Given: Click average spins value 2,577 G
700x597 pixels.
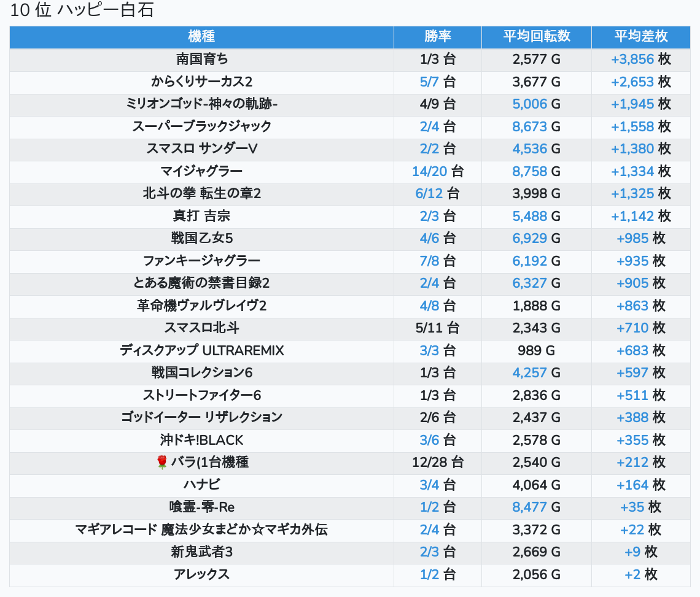Looking at the screenshot, I should [x=537, y=59].
